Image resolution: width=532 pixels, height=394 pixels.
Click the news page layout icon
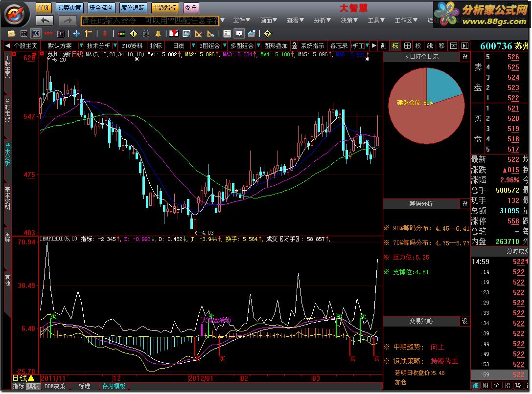[x=227, y=34]
